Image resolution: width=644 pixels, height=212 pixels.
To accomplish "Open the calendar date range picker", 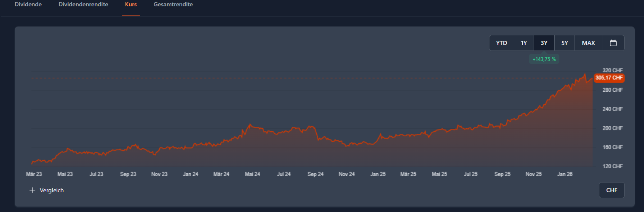I will (613, 43).
